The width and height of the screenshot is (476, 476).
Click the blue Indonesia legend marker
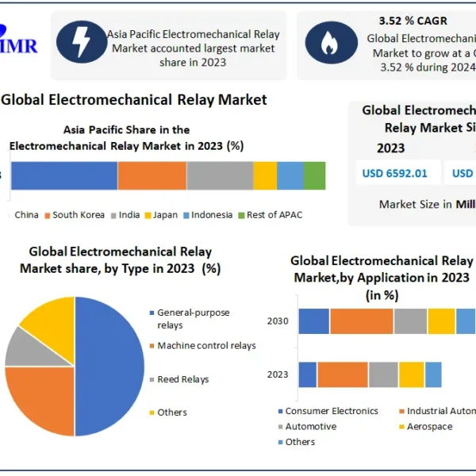186,216
